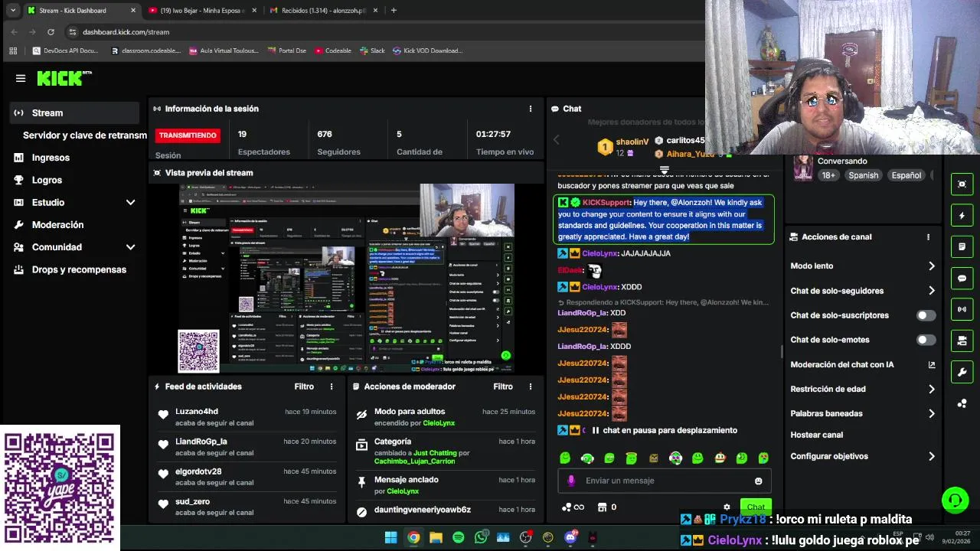
Task: Click the channel actions camera icon in right rail
Action: (962, 341)
